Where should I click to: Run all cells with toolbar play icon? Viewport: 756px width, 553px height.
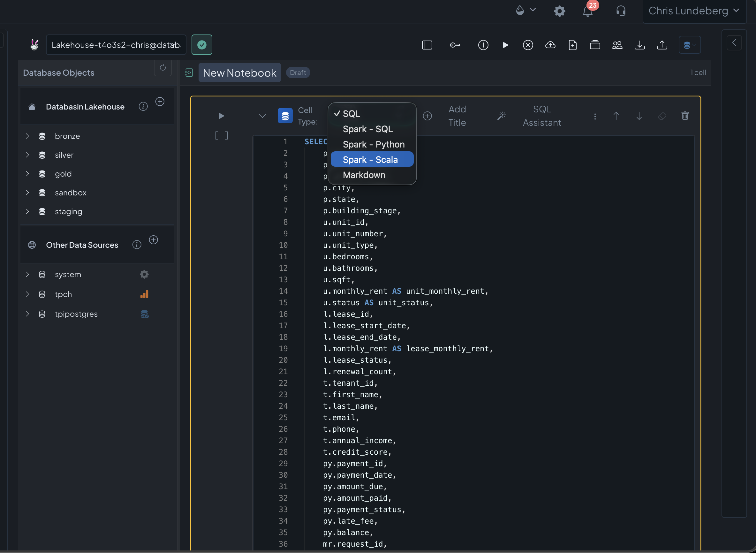[505, 45]
